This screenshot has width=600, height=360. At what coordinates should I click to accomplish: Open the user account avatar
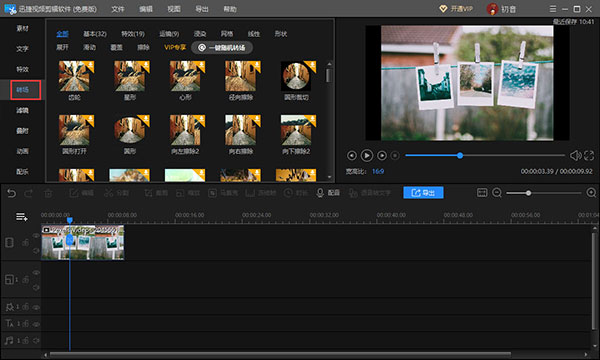click(492, 9)
